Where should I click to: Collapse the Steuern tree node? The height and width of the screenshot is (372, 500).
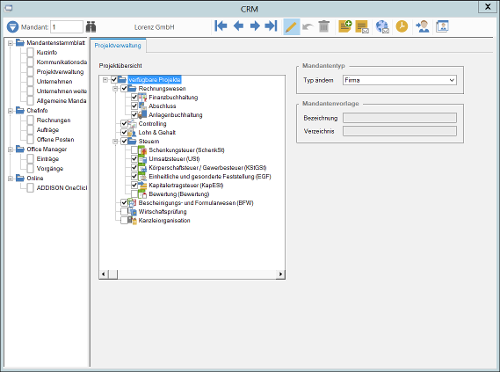coord(115,141)
